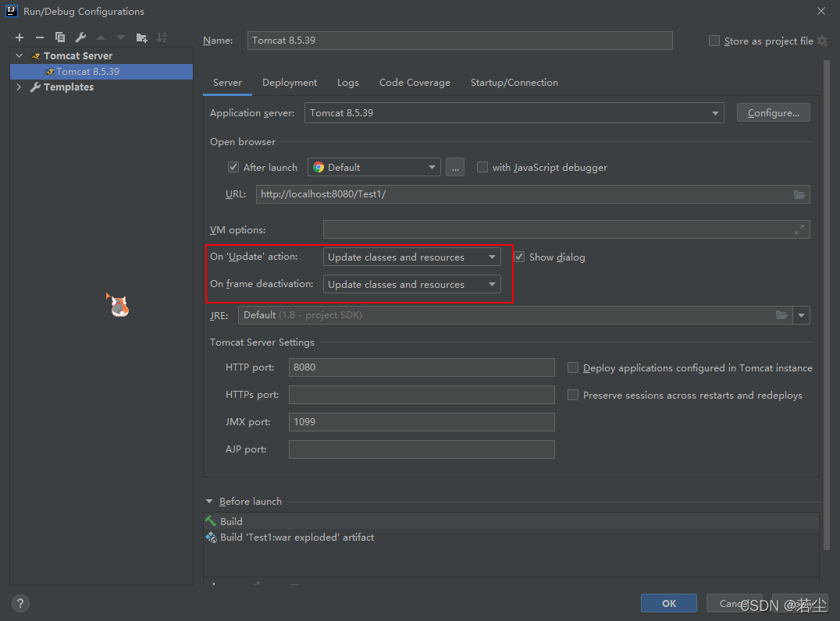Browse JRE folder icon
This screenshot has height=621, width=840.
click(x=781, y=314)
